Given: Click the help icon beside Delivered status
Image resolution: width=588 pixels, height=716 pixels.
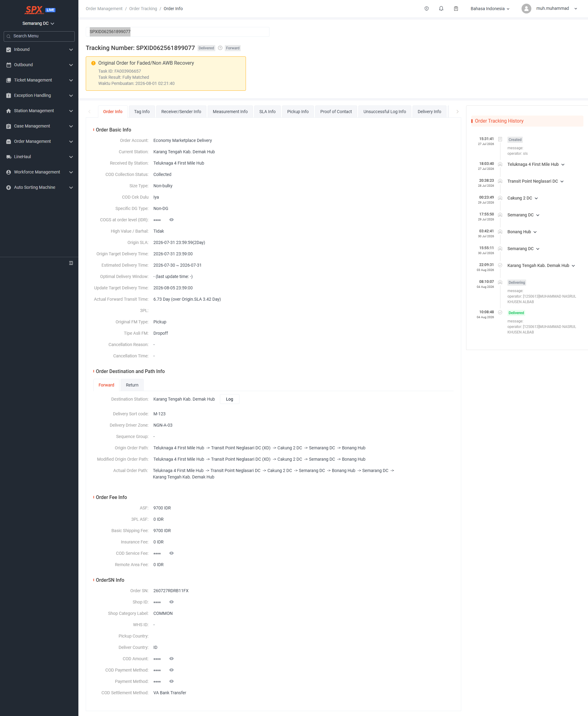Looking at the screenshot, I should pyautogui.click(x=220, y=48).
